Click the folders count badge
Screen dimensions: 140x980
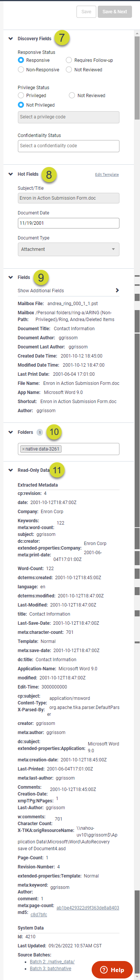point(40,432)
